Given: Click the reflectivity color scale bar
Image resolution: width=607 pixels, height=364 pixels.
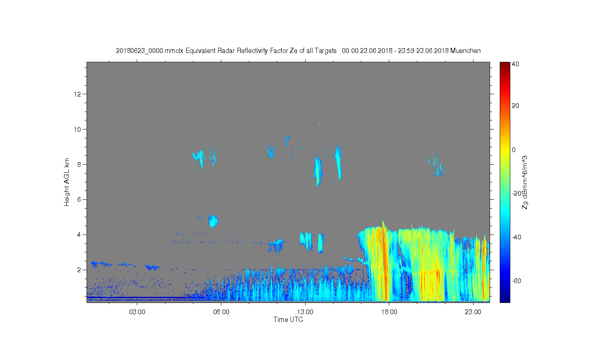Looking at the screenshot, I should coord(505,182).
